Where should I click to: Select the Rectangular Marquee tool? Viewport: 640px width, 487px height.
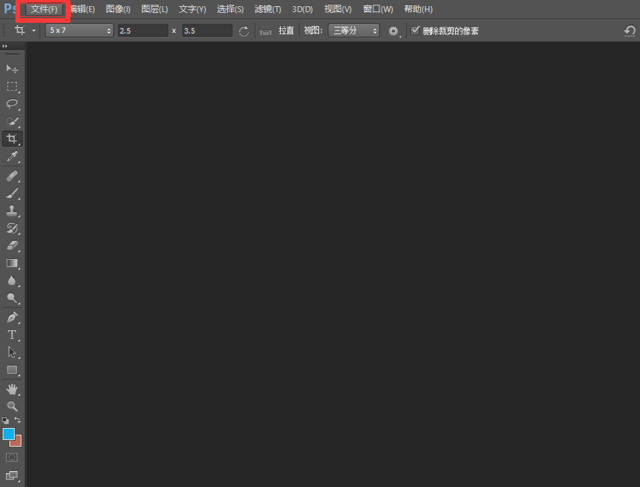click(x=12, y=87)
